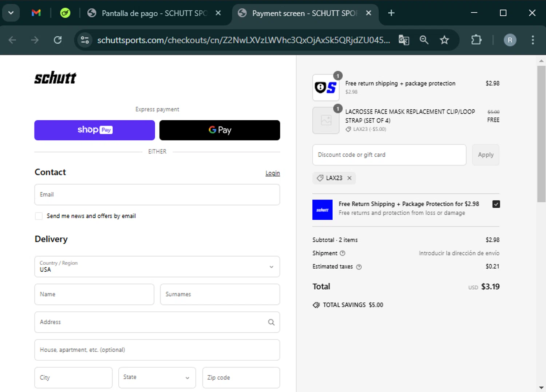Image resolution: width=546 pixels, height=392 pixels.
Task: Click the blue Schutt protection logo
Action: (323, 210)
